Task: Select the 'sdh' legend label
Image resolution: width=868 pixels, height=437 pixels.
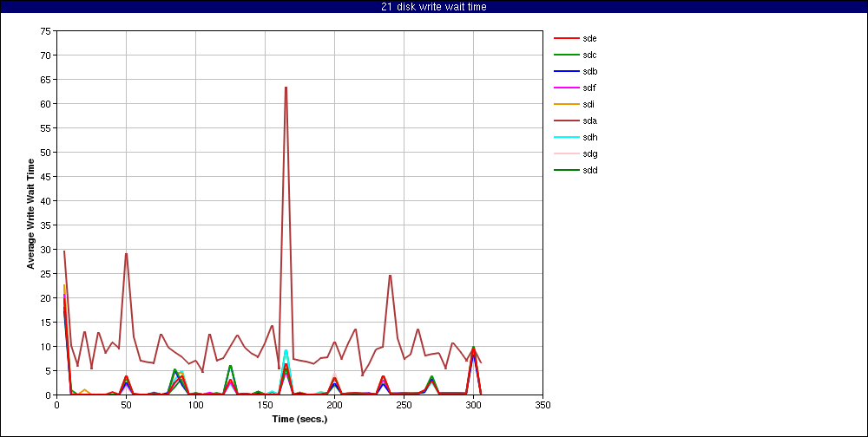Action: (x=589, y=137)
